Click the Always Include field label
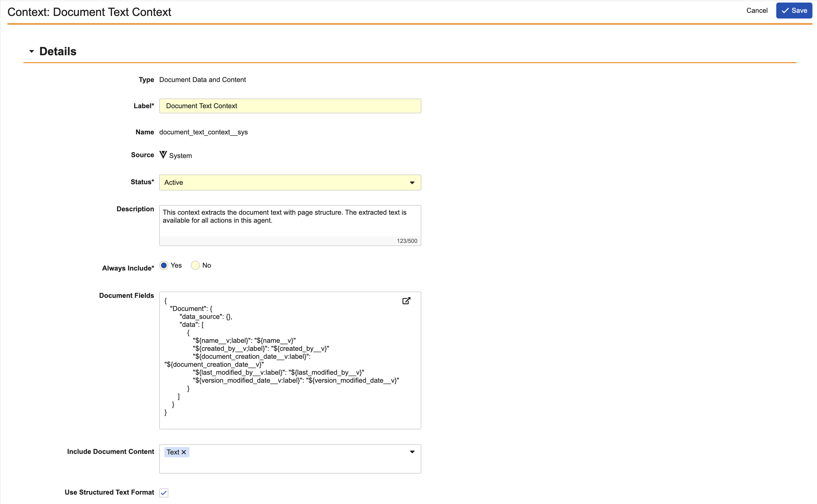Image resolution: width=817 pixels, height=504 pixels. coord(128,268)
